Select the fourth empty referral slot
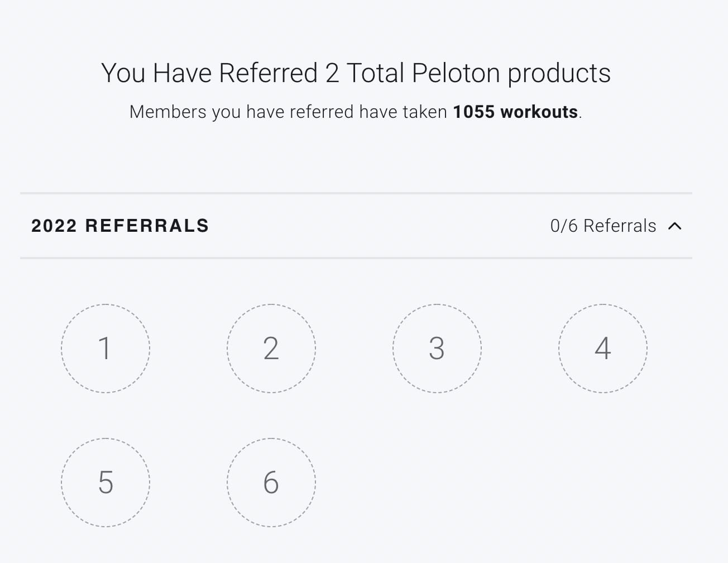This screenshot has height=563, width=728. point(603,349)
